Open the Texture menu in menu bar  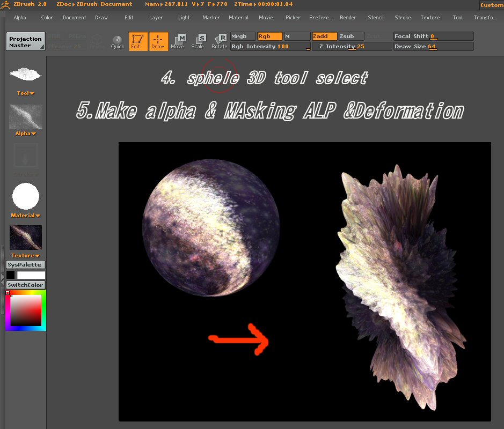(x=430, y=18)
